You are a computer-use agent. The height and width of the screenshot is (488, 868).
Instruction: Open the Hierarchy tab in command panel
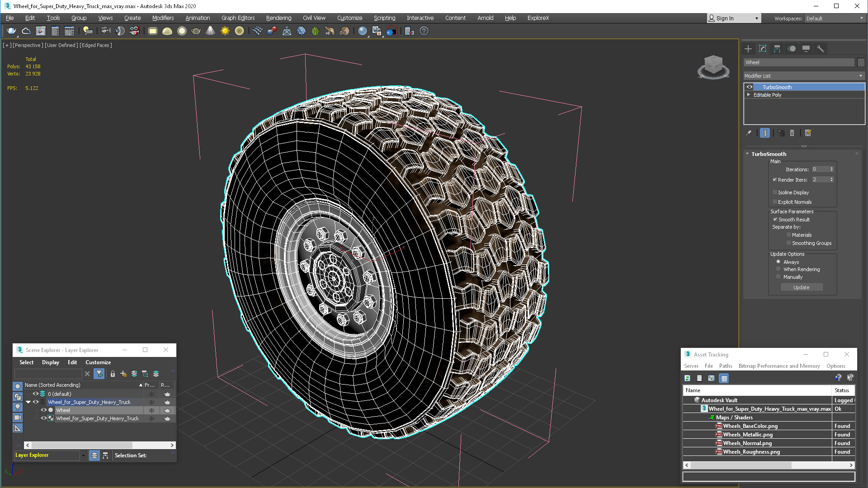pos(777,49)
